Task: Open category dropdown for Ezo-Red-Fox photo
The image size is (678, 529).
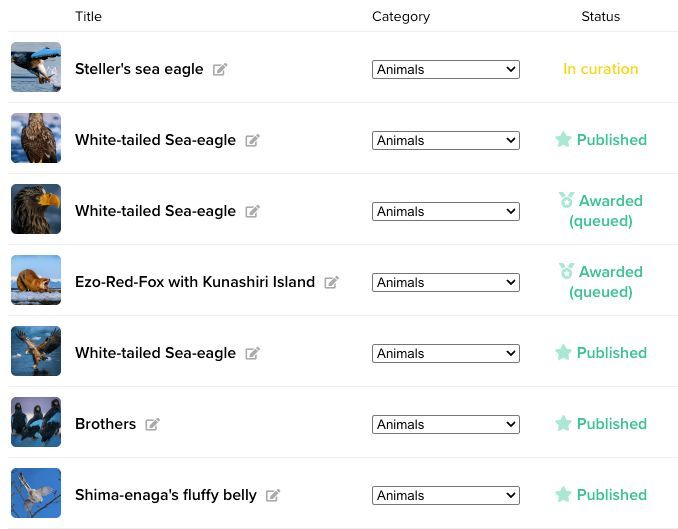Action: point(446,282)
